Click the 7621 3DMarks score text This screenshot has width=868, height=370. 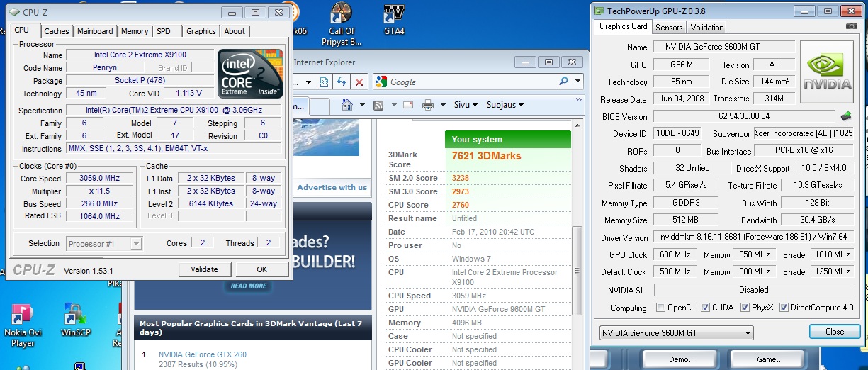487,156
